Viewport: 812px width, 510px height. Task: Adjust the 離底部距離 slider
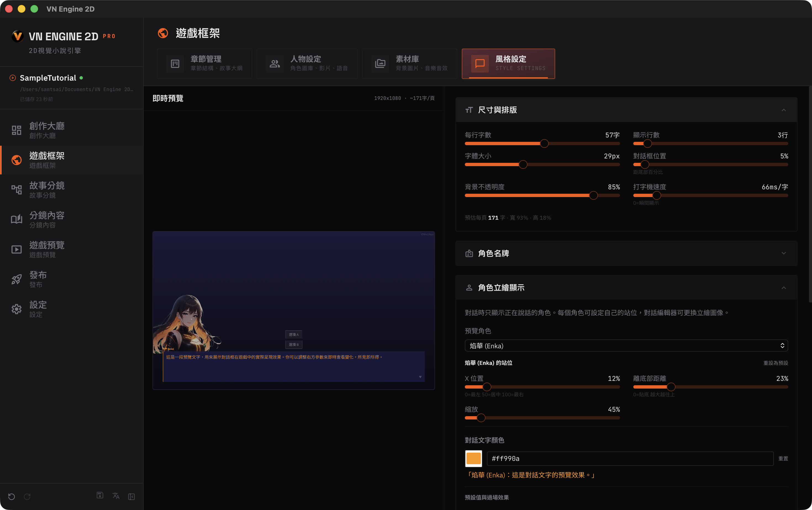click(x=710, y=387)
